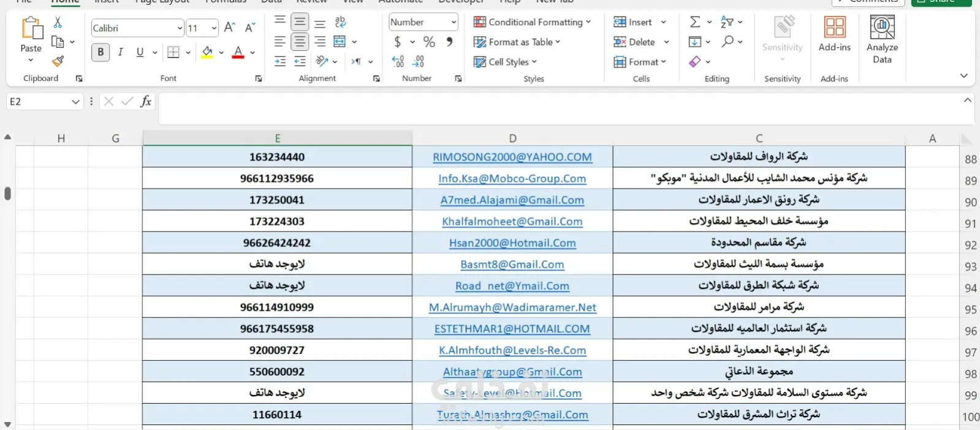Open the Font Color dropdown arrow

click(x=253, y=53)
